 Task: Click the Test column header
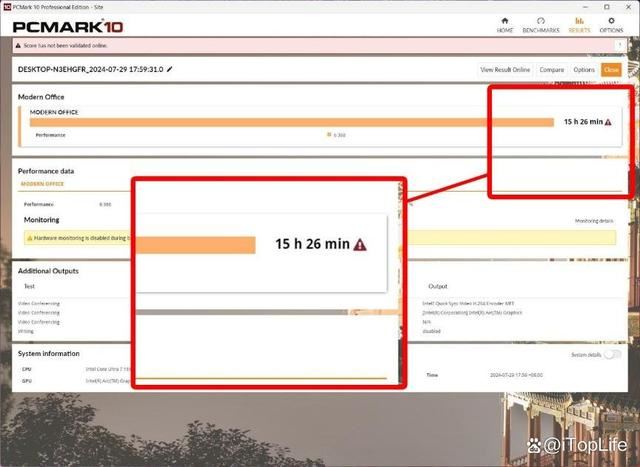point(30,286)
